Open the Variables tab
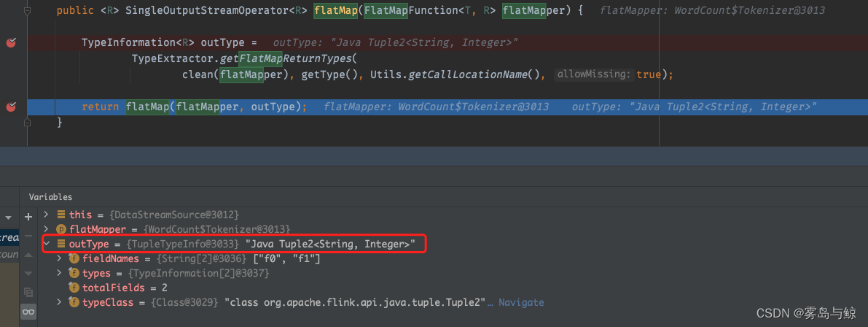 coord(50,197)
